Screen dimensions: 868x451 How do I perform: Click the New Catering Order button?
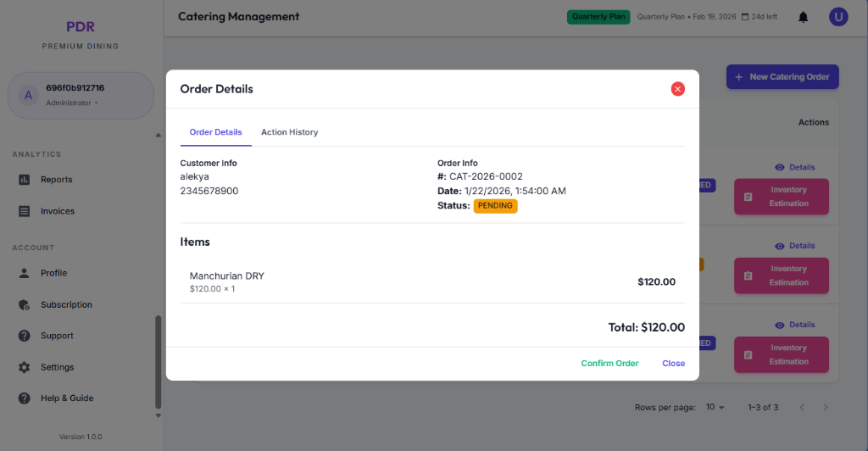(782, 77)
